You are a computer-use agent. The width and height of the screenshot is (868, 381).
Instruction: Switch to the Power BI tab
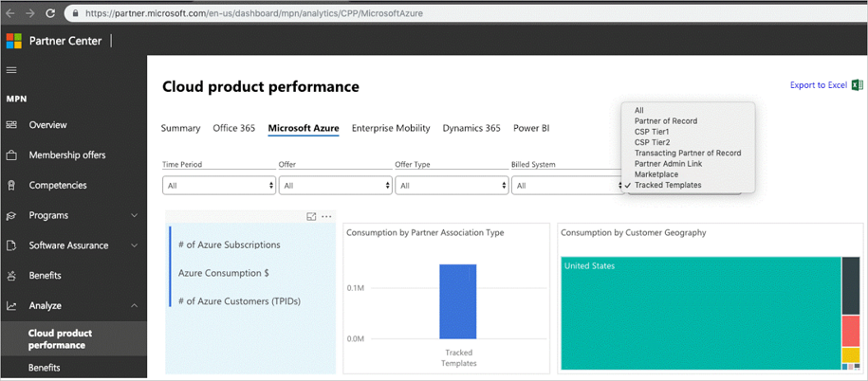click(531, 128)
